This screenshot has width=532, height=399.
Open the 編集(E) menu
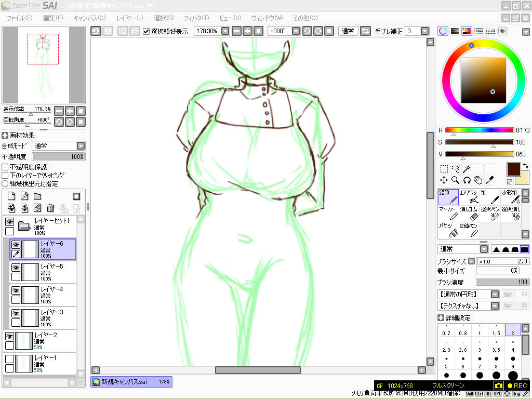[52, 18]
